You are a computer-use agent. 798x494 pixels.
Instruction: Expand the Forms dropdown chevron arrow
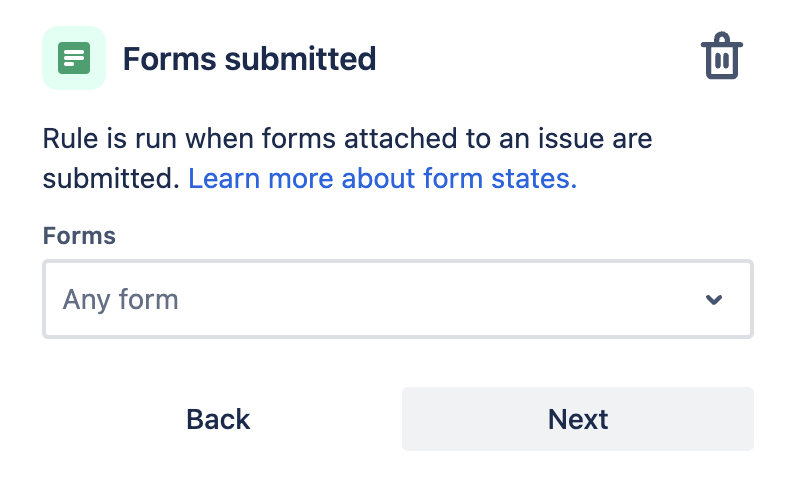[714, 300]
